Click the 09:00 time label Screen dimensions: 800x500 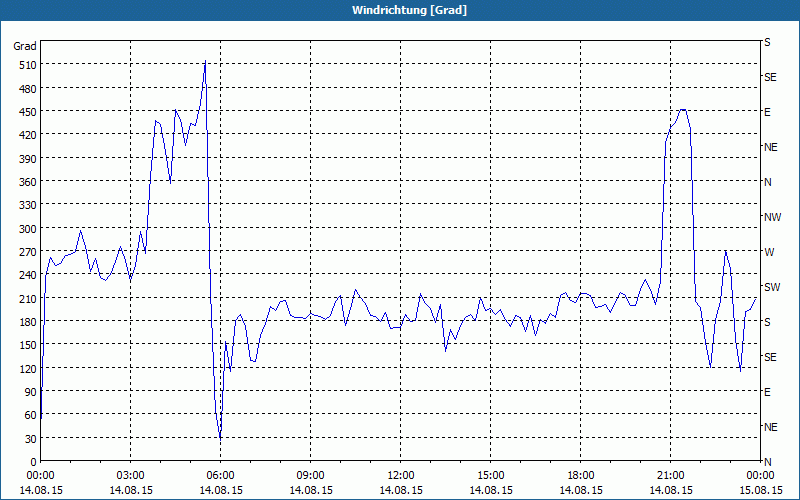point(311,476)
